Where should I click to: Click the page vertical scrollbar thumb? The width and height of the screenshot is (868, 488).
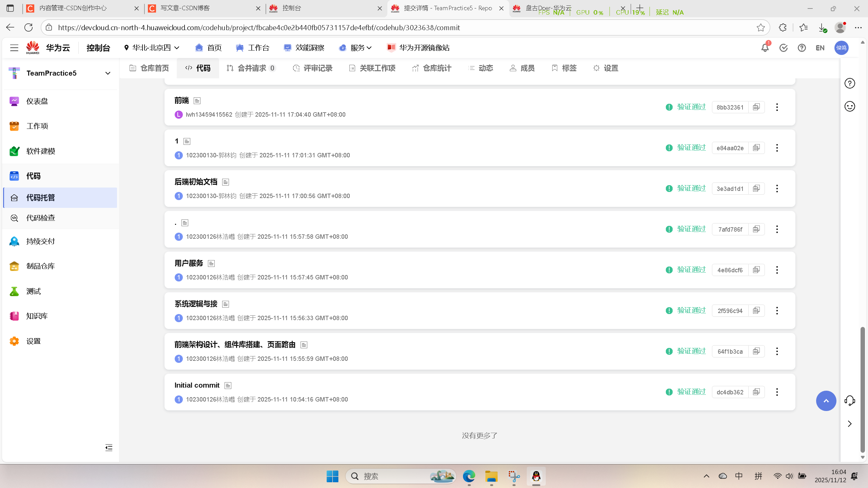[863, 390]
